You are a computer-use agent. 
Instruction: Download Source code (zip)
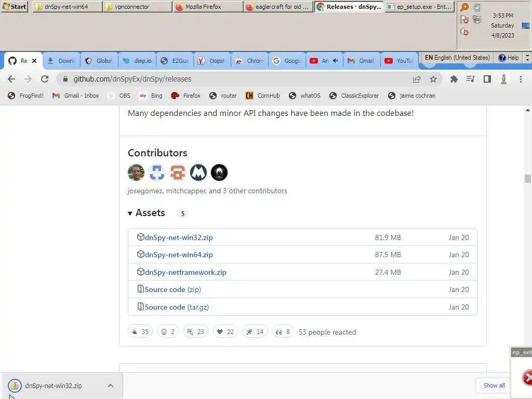[172, 289]
